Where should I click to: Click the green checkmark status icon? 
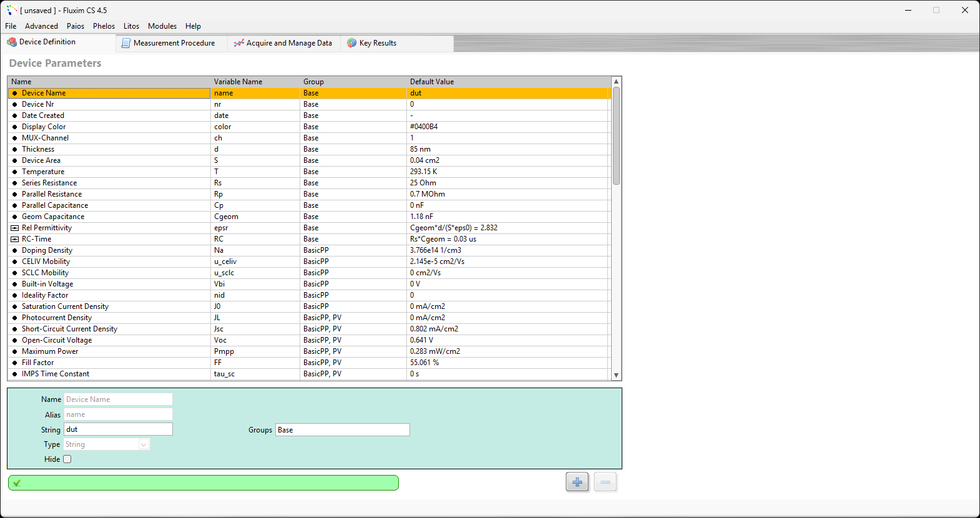coord(17,482)
